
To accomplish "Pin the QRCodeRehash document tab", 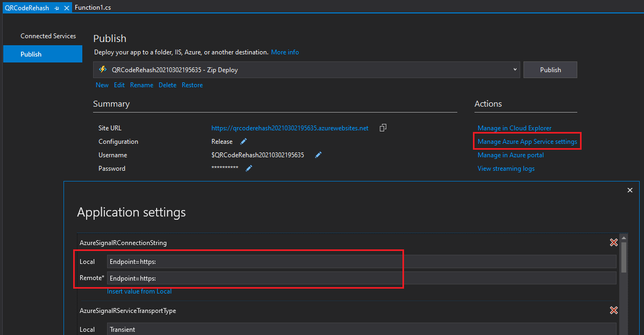I will [56, 8].
